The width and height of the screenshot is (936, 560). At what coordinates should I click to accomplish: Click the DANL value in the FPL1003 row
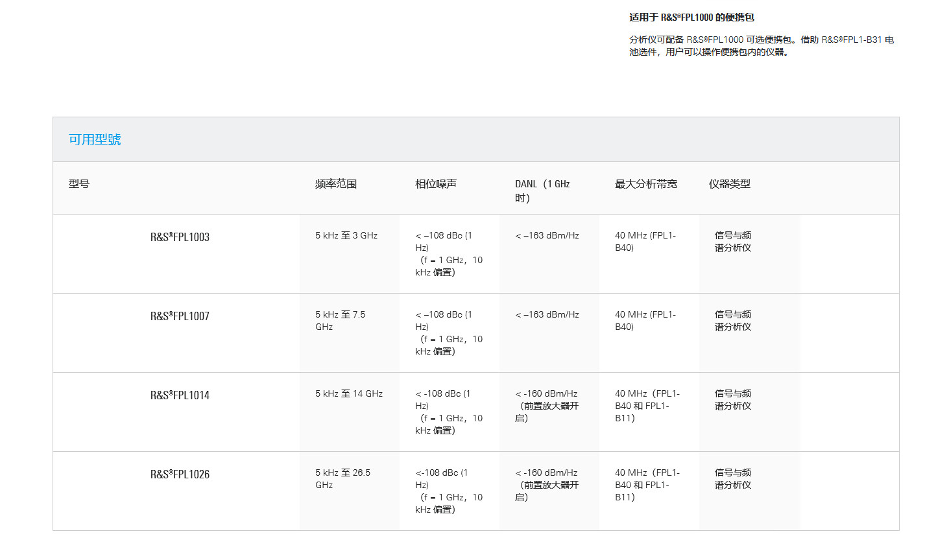[x=547, y=235]
